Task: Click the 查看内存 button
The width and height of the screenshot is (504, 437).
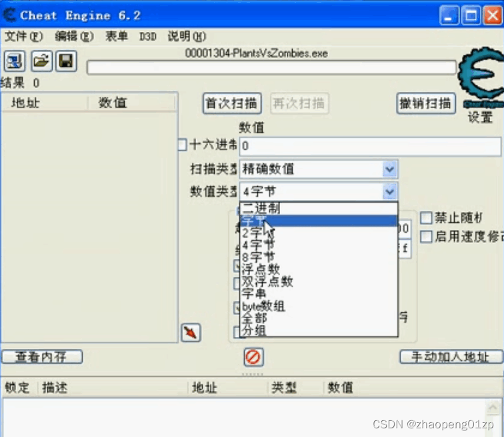Action: 42,357
